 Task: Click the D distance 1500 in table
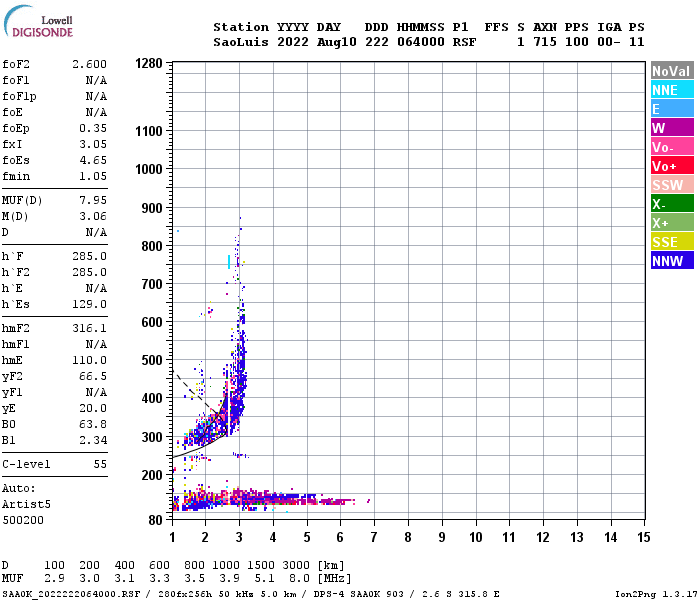(x=261, y=565)
